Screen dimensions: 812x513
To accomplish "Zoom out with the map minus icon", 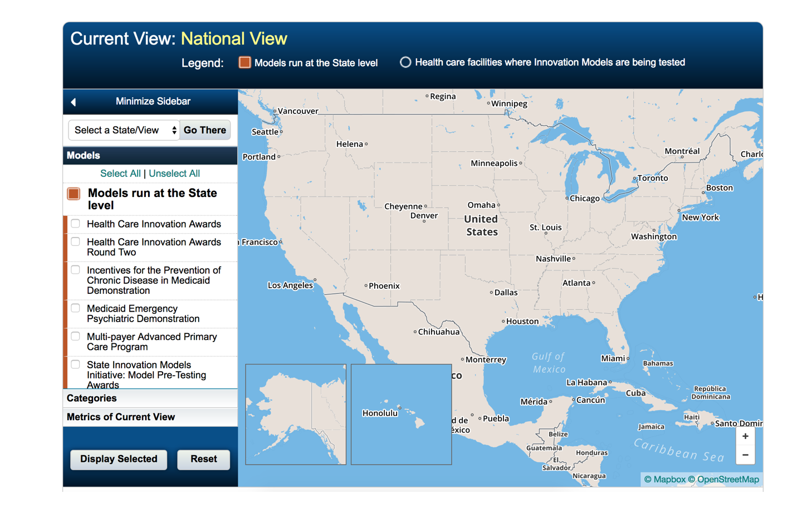I will pyautogui.click(x=745, y=455).
